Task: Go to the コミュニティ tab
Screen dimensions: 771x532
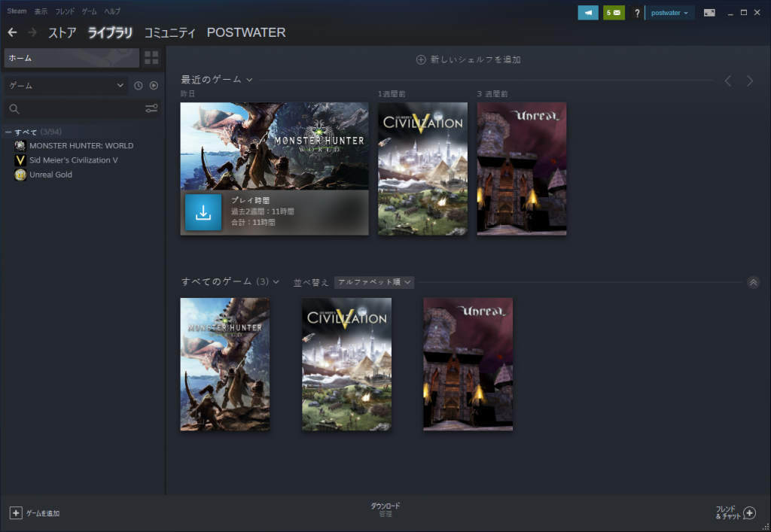Action: pyautogui.click(x=169, y=33)
